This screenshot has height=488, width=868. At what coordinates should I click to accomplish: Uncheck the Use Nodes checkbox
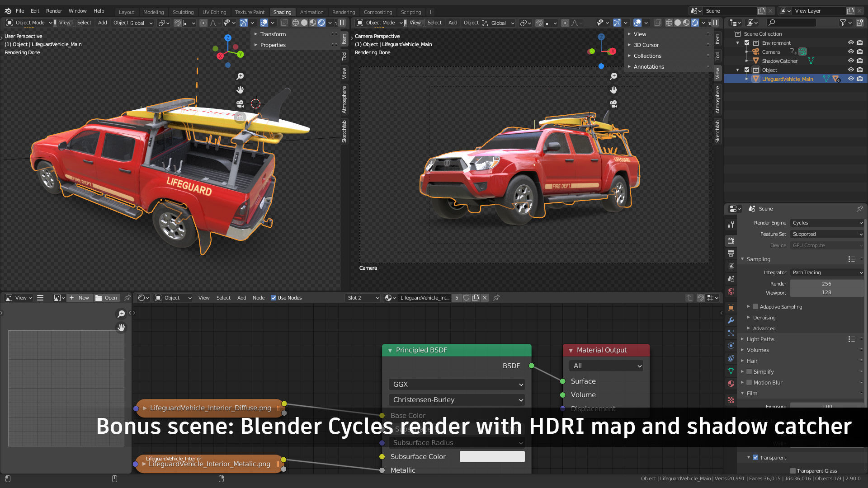274,298
